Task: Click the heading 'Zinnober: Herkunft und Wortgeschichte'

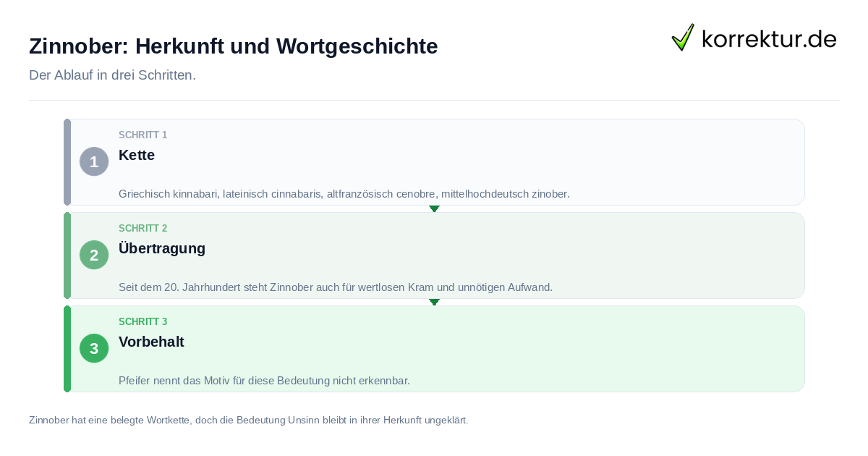Action: [x=234, y=46]
